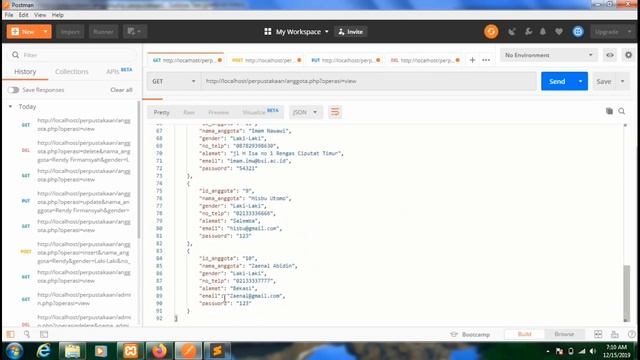640x360 pixels.
Task: Click the Invite button
Action: [x=351, y=31]
